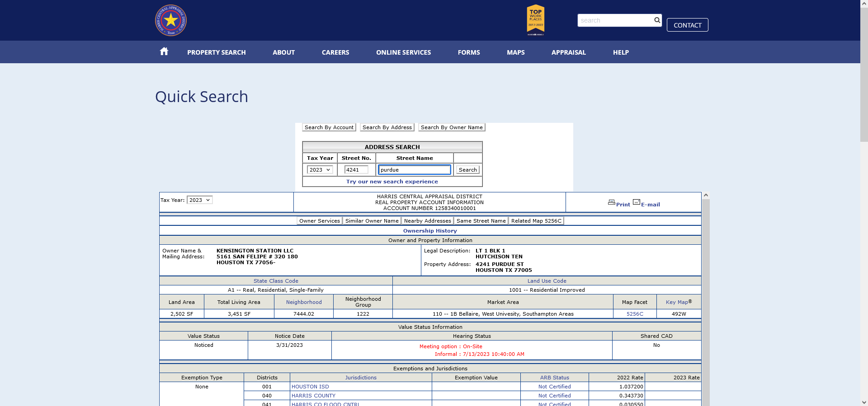
Task: Open Try our new search experience link
Action: 392,182
